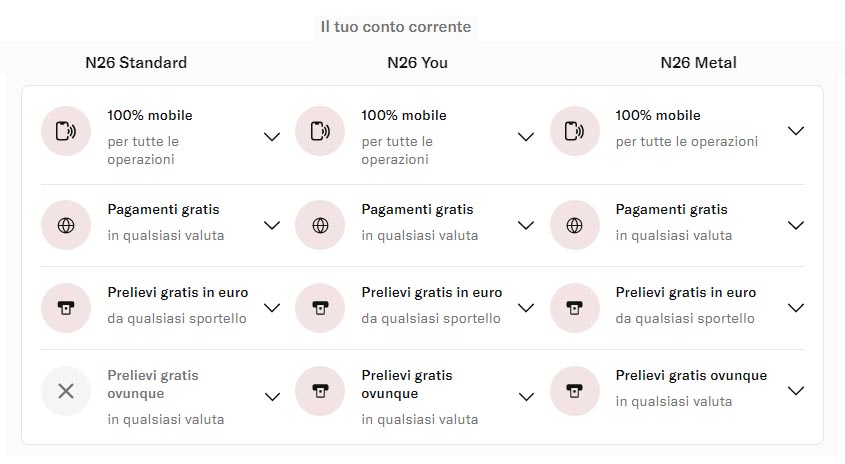Click the ATM icon for N26 Metal euro withdrawals
Viewport: 845px width, 464px height.
click(574, 308)
